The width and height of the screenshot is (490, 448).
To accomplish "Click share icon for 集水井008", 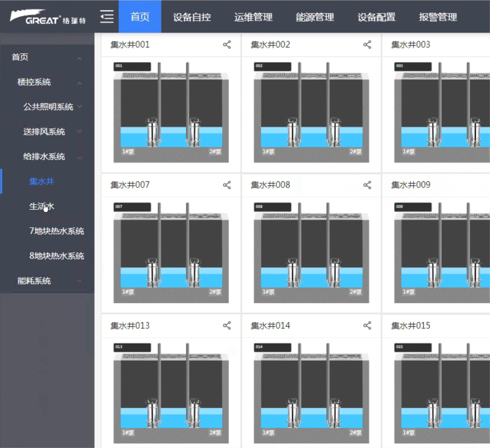I will coord(367,185).
